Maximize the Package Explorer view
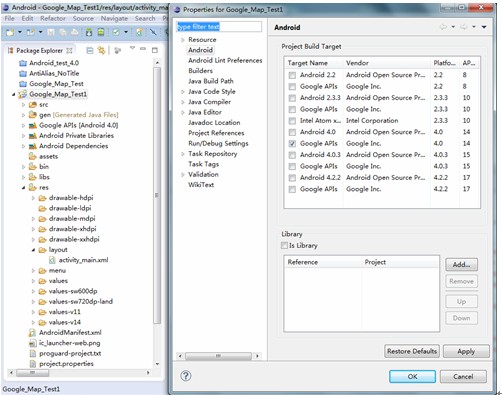 pyautogui.click(x=155, y=50)
